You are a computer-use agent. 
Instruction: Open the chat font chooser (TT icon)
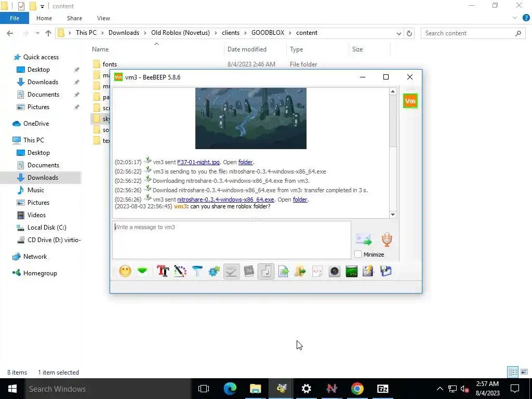[x=163, y=271]
